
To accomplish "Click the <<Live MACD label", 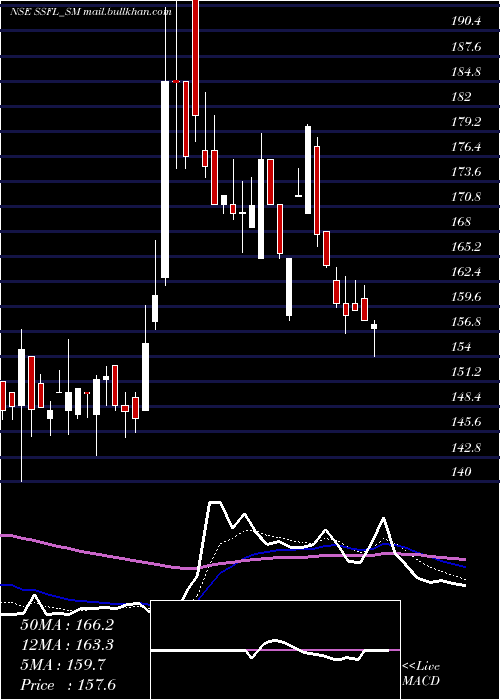I will pyautogui.click(x=421, y=674).
